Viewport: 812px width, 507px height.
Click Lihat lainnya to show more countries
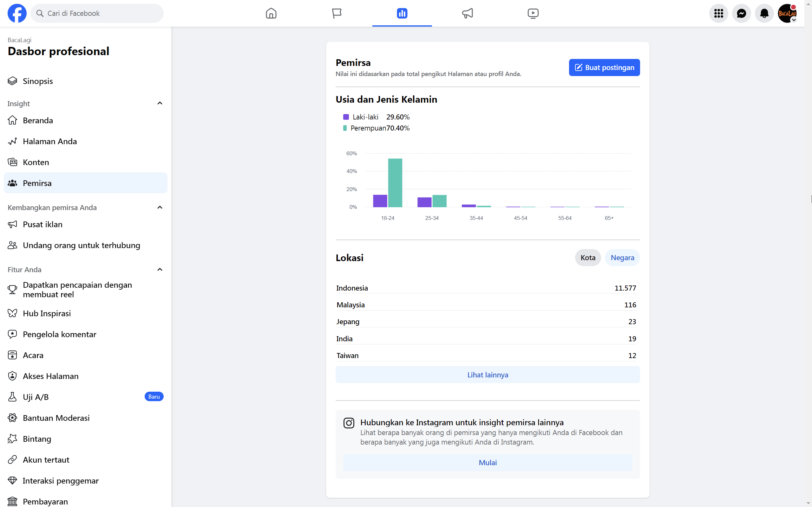(487, 375)
